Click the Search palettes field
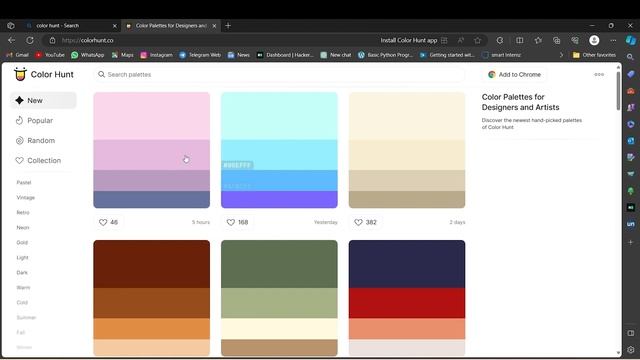This screenshot has height=360, width=640. tap(279, 75)
